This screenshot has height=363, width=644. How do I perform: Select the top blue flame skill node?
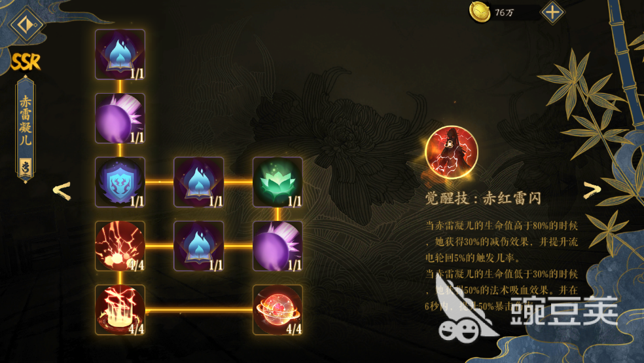pos(120,54)
